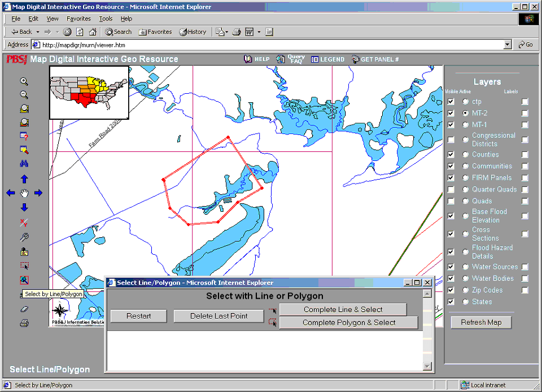
Task: Open the Edit menu
Action: pyautogui.click(x=33, y=19)
